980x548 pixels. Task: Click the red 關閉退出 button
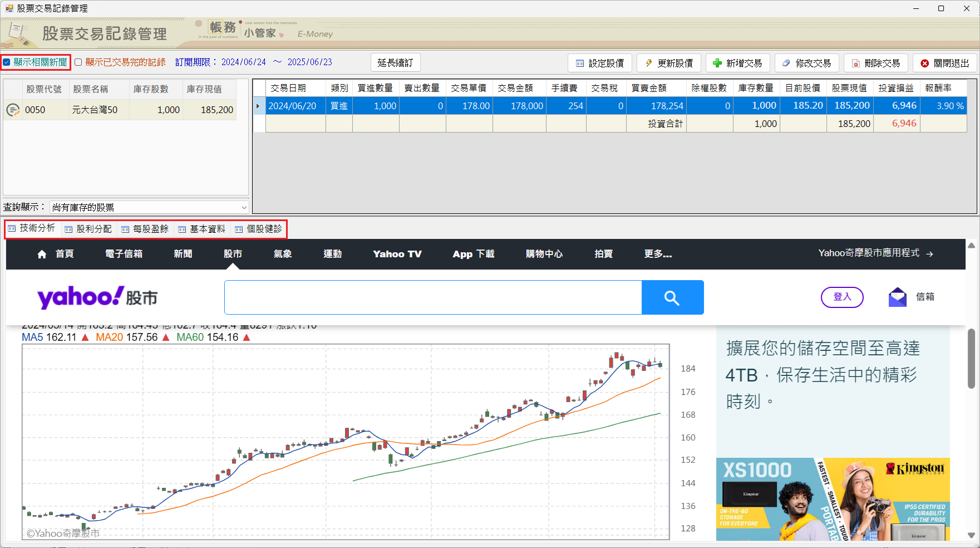[945, 63]
